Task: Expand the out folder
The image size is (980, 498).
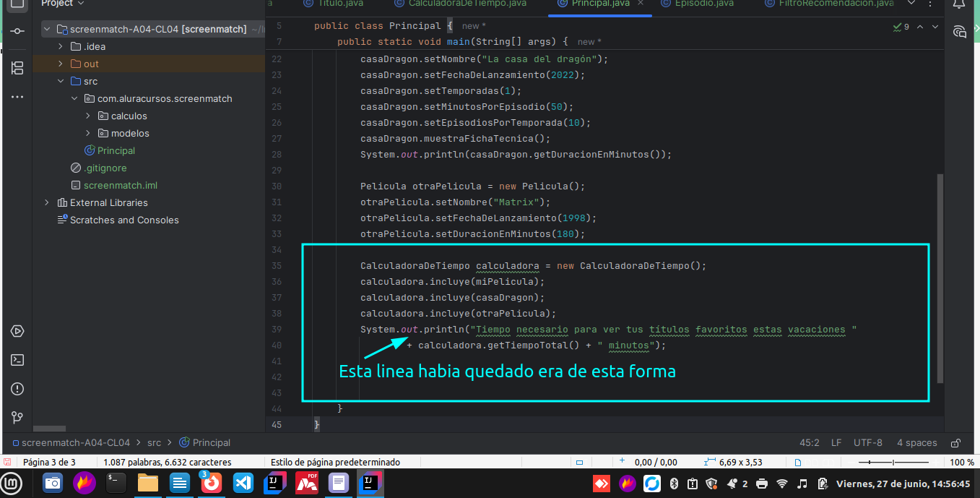Action: coord(61,64)
